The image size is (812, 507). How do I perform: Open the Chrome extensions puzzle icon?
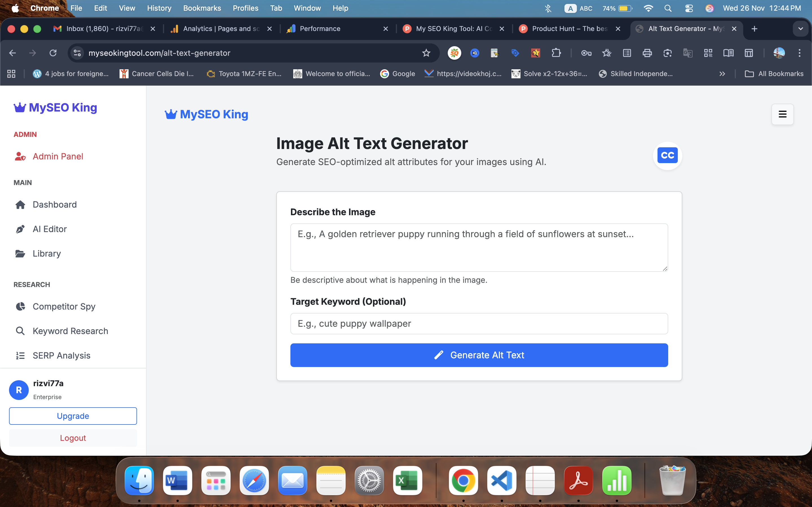[557, 53]
